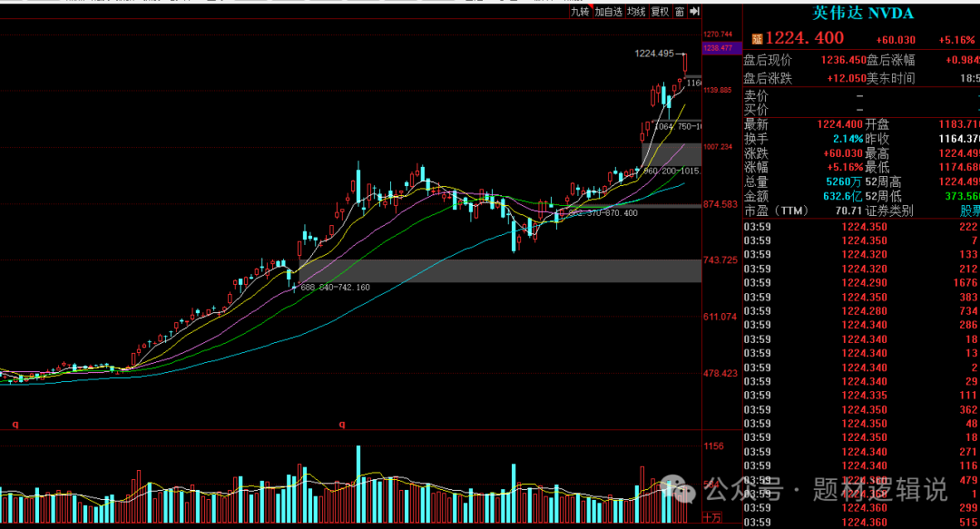
Task: Click the 1007.234 price axis label
Action: point(718,147)
